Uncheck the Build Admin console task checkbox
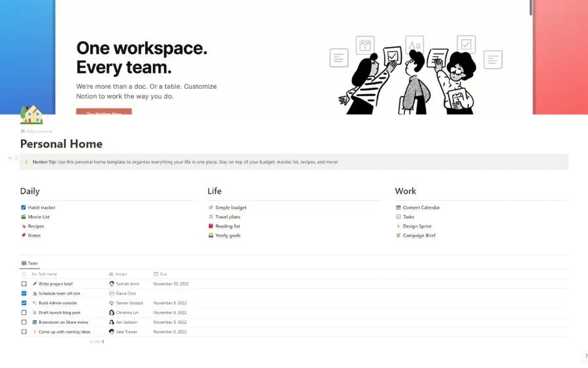 click(24, 303)
